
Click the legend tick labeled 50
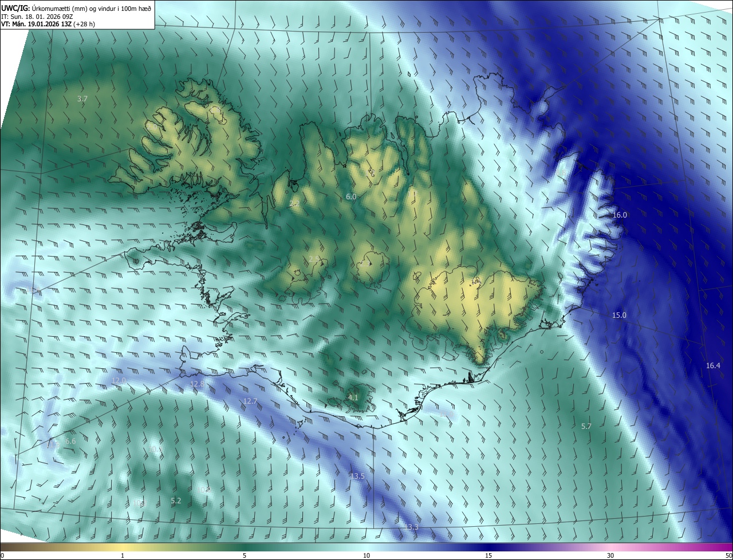(x=729, y=555)
